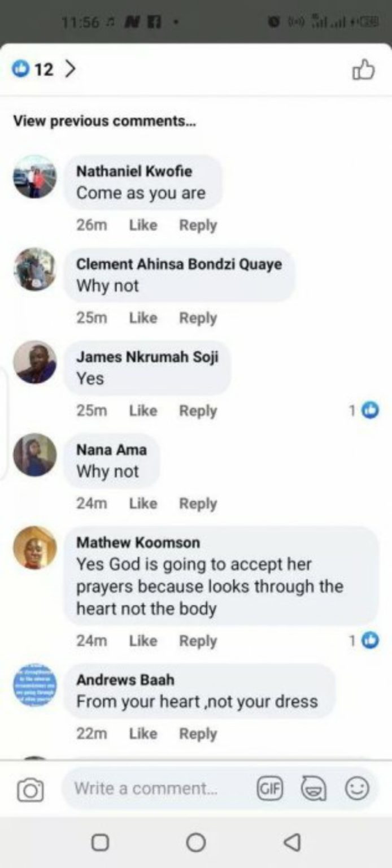Reply to Mathew Koomson's comment
The image size is (392, 868).
[x=198, y=641]
